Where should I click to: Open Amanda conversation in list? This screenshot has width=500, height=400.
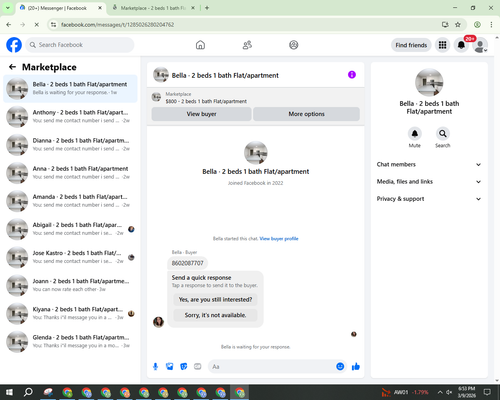coord(70,201)
